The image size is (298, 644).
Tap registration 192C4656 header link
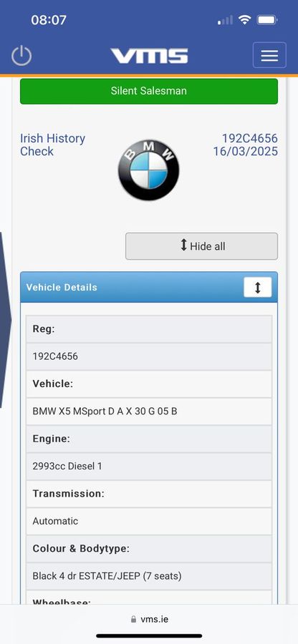(x=249, y=138)
